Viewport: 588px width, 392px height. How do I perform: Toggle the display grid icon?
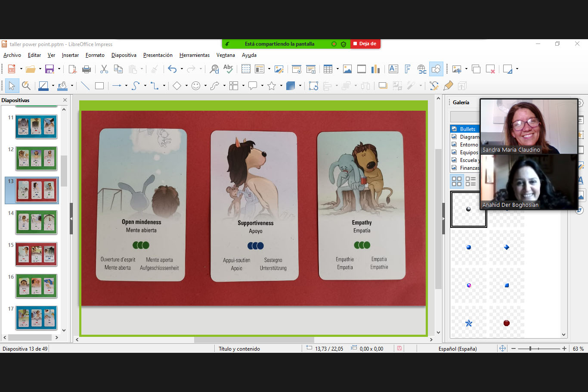[x=246, y=69]
